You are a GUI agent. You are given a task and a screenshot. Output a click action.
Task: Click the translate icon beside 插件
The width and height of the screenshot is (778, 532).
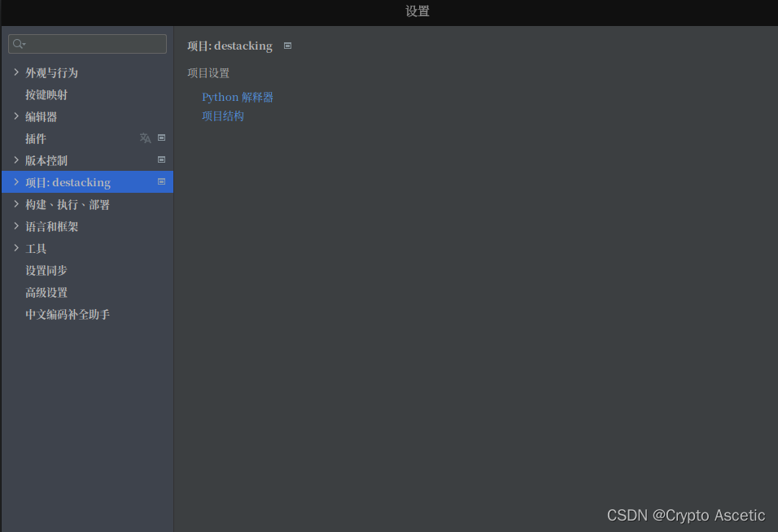[x=145, y=137]
